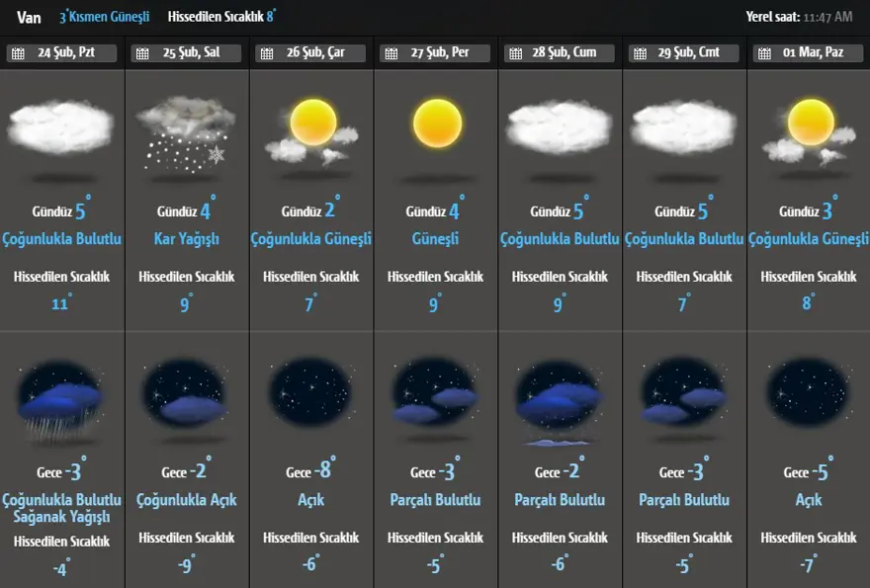Click the partly sunny icon for 26 Şub
Image resolution: width=870 pixels, height=588 pixels.
click(311, 130)
